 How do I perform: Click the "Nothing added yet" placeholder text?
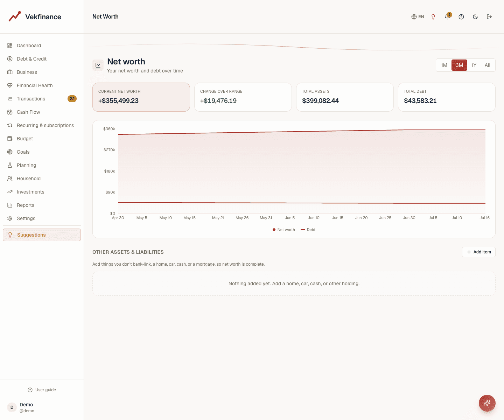294,283
